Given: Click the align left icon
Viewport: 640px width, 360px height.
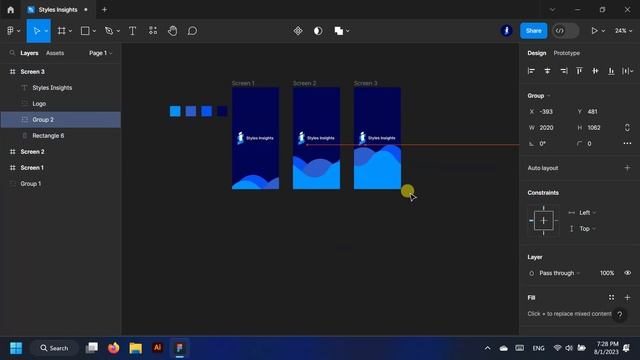Looking at the screenshot, I should (531, 71).
